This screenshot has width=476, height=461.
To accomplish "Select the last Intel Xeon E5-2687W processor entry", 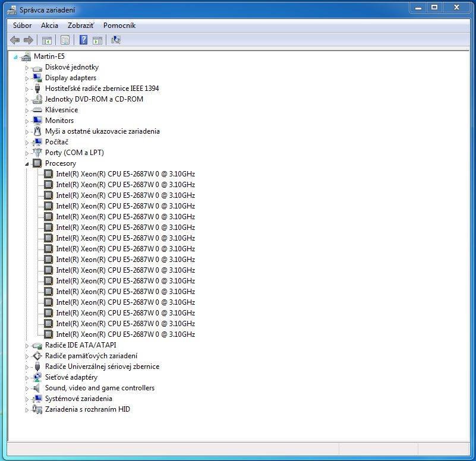I will [125, 334].
